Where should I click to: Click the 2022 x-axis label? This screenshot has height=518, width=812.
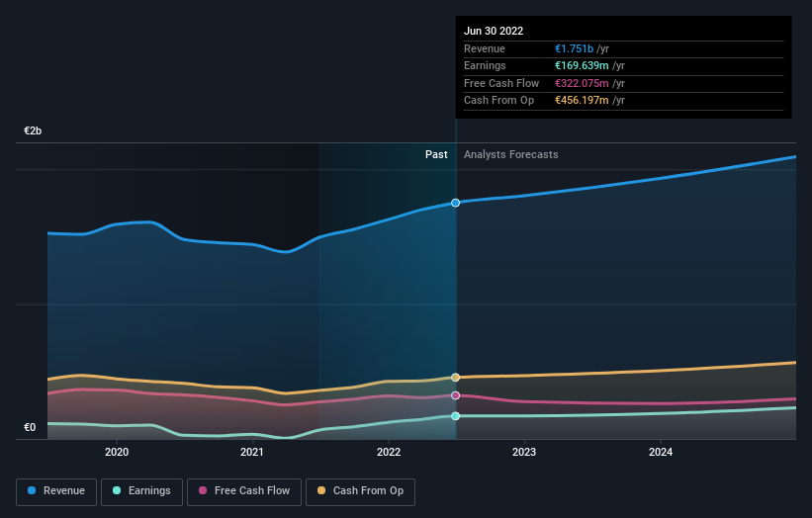(389, 452)
